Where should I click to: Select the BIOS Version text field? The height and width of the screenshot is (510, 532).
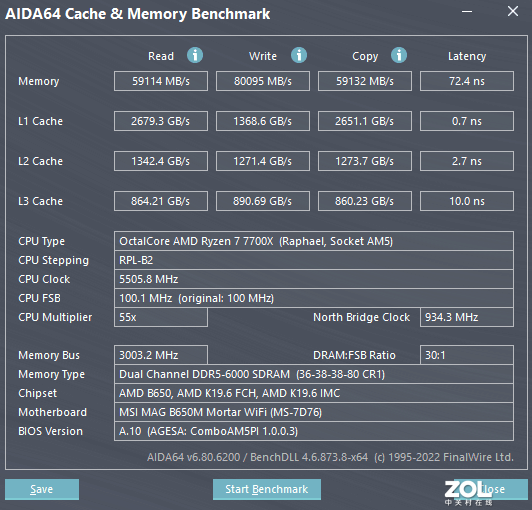(x=314, y=431)
